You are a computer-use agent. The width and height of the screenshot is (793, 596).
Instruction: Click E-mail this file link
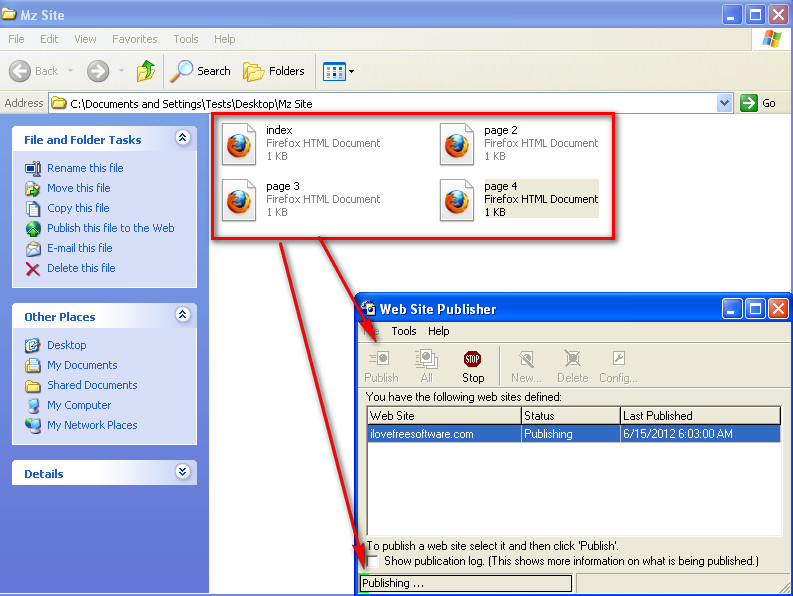click(79, 248)
